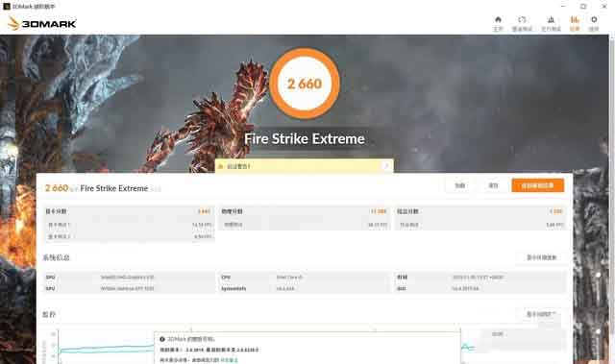
Task: Click the 3DMark logo in header
Action: point(42,23)
